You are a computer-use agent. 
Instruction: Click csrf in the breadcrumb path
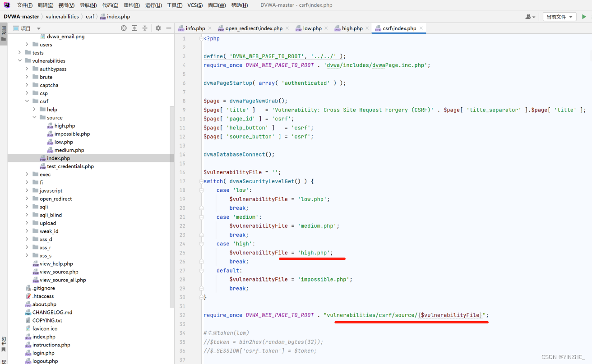pyautogui.click(x=90, y=17)
